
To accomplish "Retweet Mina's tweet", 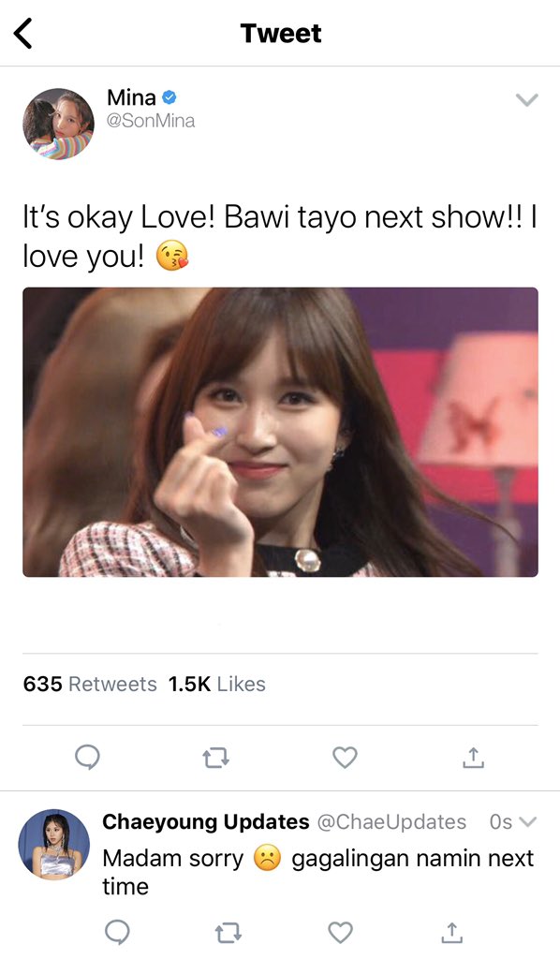I will point(215,759).
